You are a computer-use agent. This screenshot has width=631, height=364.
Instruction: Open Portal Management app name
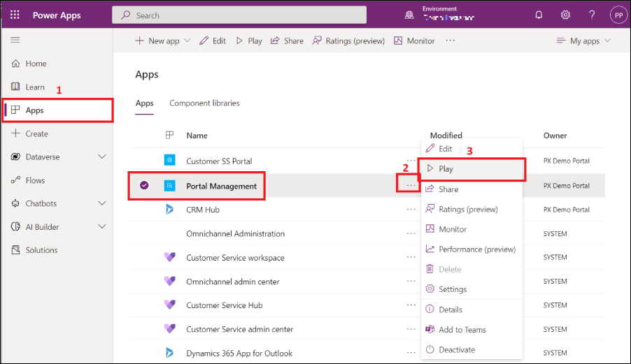click(x=221, y=186)
